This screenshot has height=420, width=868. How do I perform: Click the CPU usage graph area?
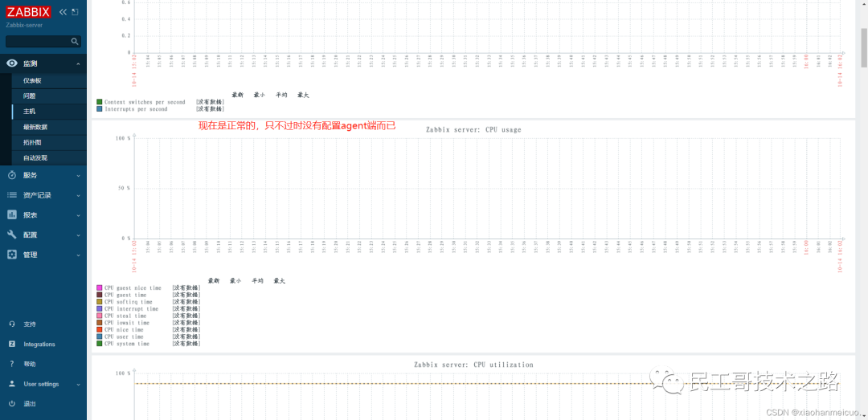point(487,188)
